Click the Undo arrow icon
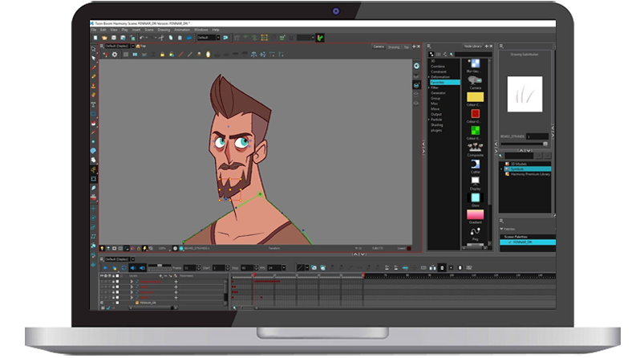Image resolution: width=644 pixels, height=358 pixels. point(142,38)
